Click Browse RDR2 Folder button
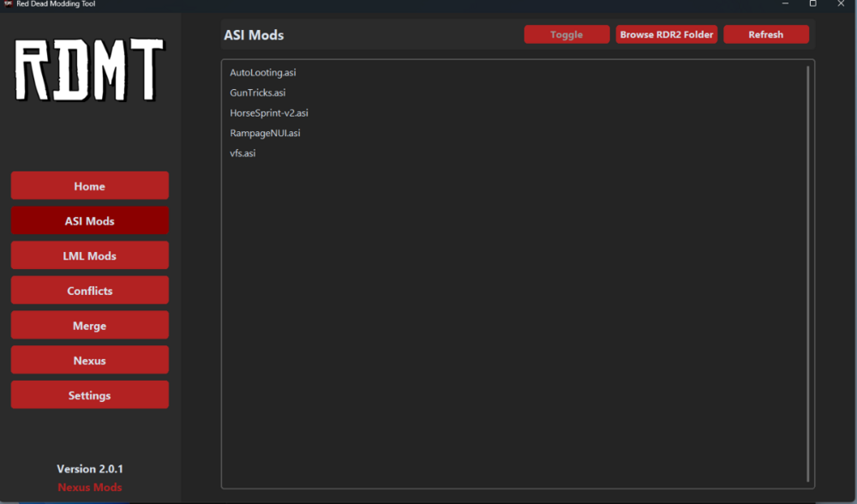 666,34
